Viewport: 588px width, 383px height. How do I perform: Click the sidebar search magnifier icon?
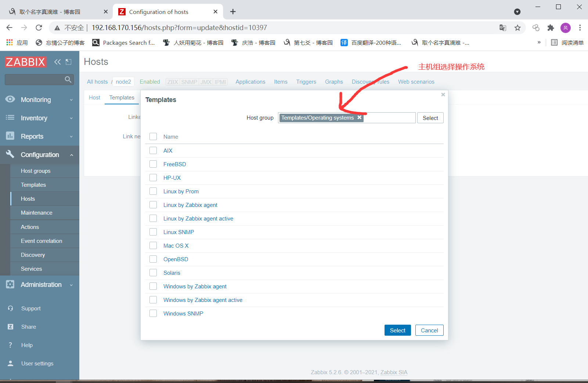tap(68, 80)
